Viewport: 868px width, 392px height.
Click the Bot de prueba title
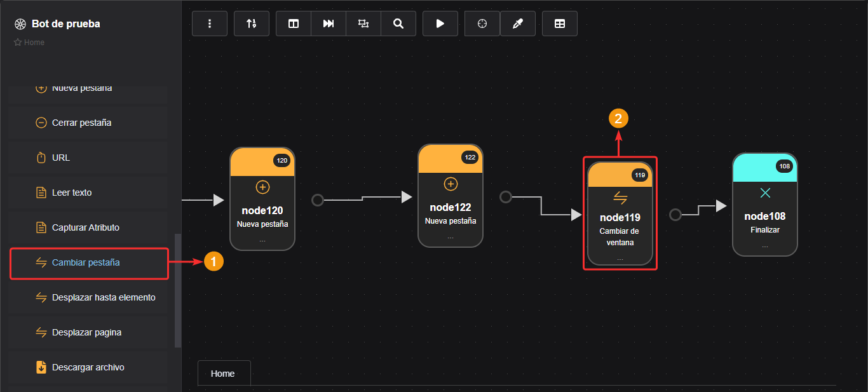pos(66,24)
